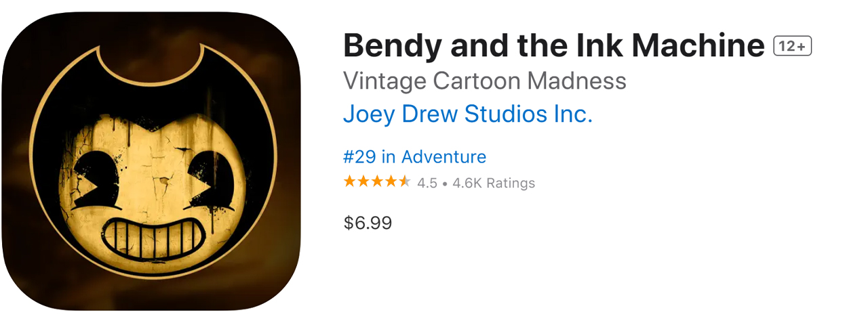This screenshot has width=868, height=323.
Task: Click the 4.6K Ratings text
Action: 494,183
